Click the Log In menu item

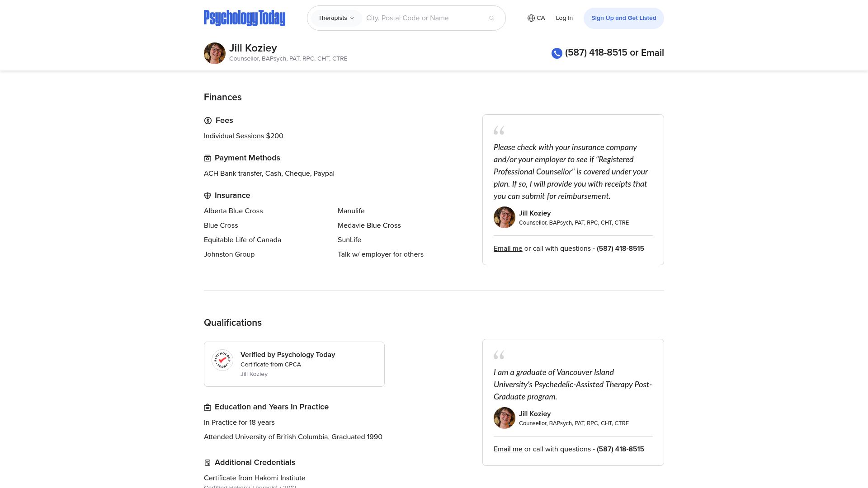tap(564, 18)
